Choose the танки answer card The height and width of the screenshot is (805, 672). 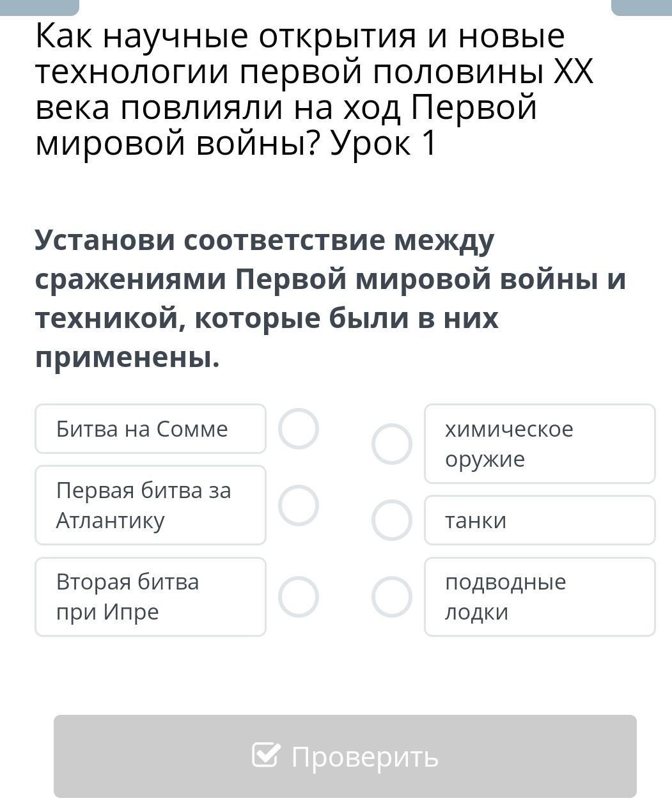coord(540,520)
